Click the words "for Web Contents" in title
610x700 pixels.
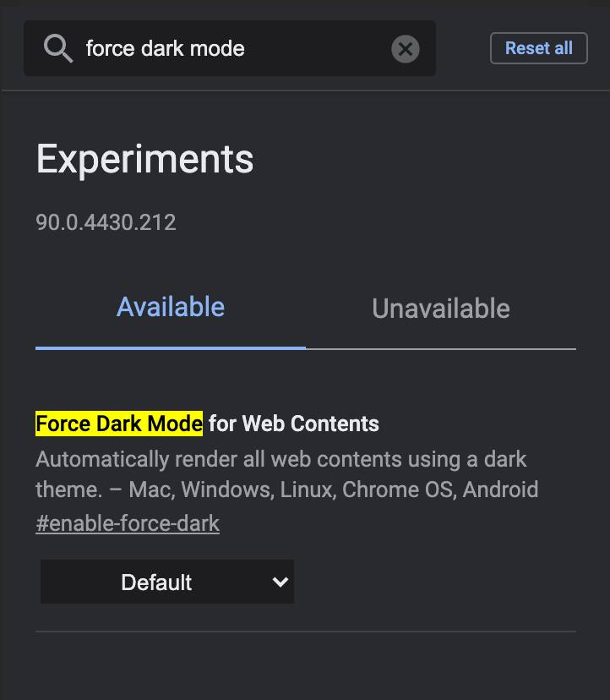294,424
